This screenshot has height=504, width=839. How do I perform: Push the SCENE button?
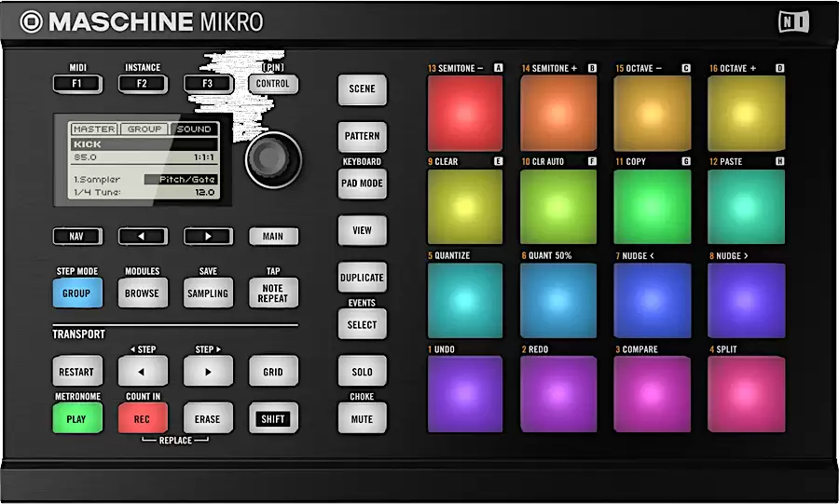363,89
